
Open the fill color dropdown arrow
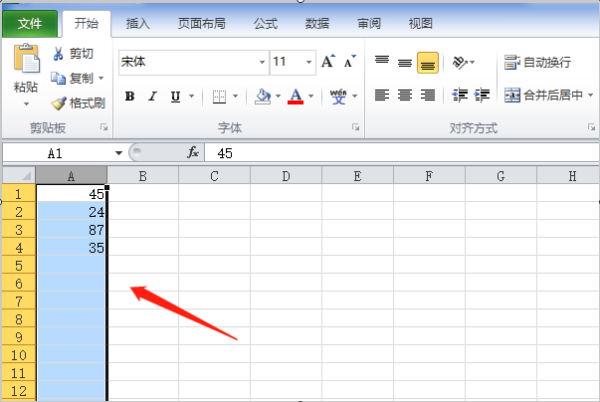point(278,96)
